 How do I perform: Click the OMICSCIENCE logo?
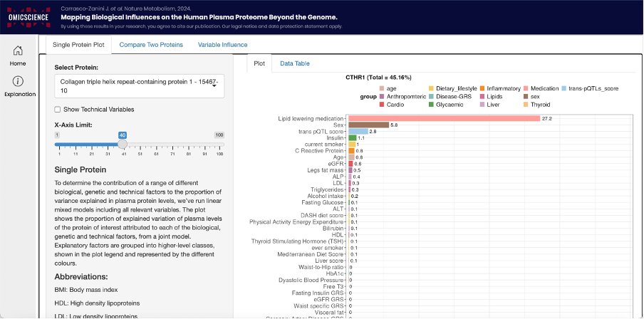tap(28, 17)
